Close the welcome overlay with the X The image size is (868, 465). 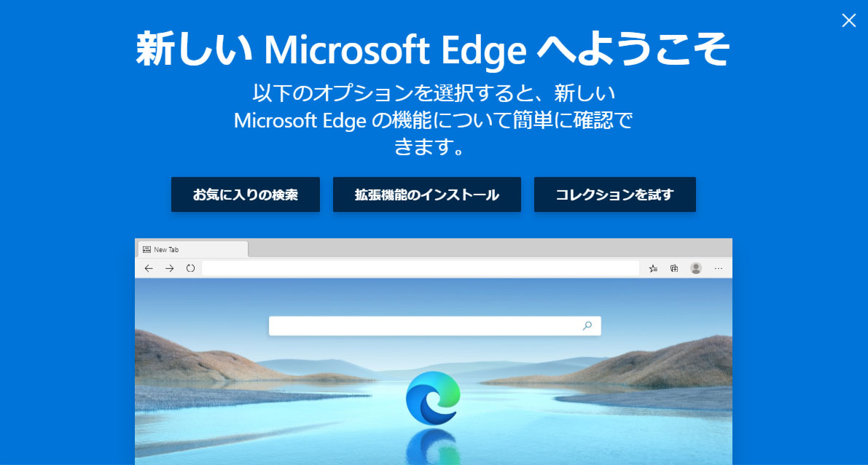pos(848,20)
